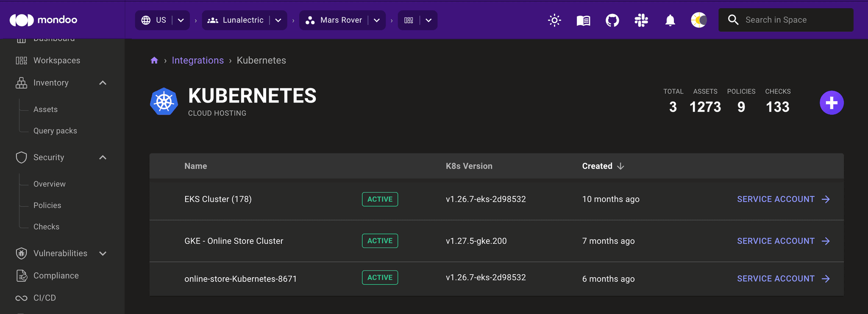Open Security Overview
The height and width of the screenshot is (314, 868).
pos(50,184)
